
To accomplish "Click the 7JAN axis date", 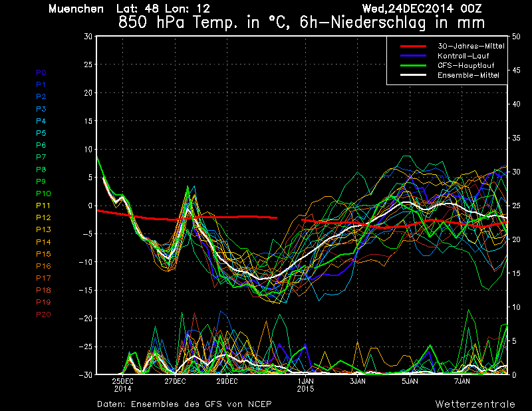I will click(462, 382).
